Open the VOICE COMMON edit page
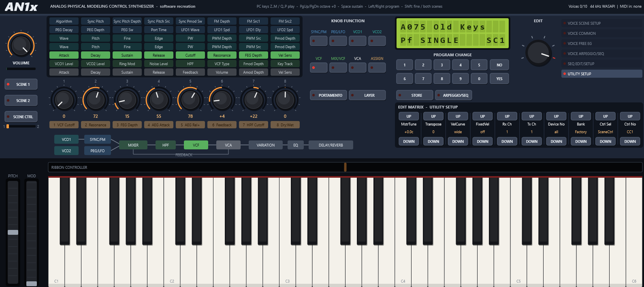 click(602, 33)
